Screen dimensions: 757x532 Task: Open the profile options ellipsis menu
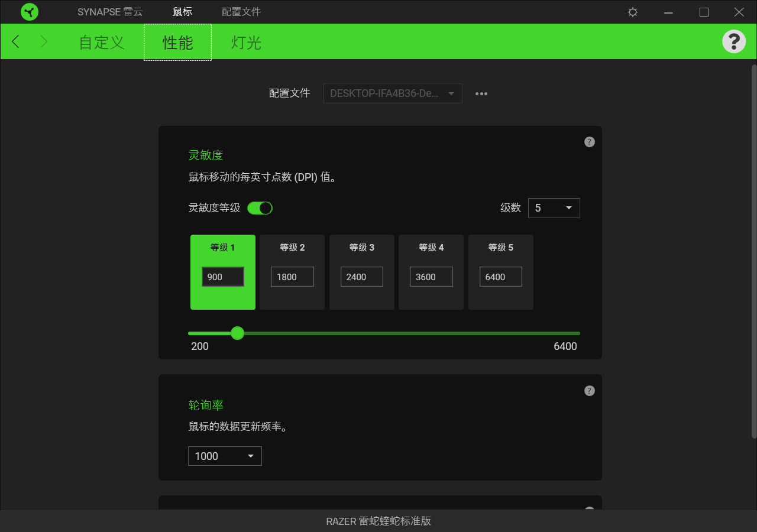[481, 93]
